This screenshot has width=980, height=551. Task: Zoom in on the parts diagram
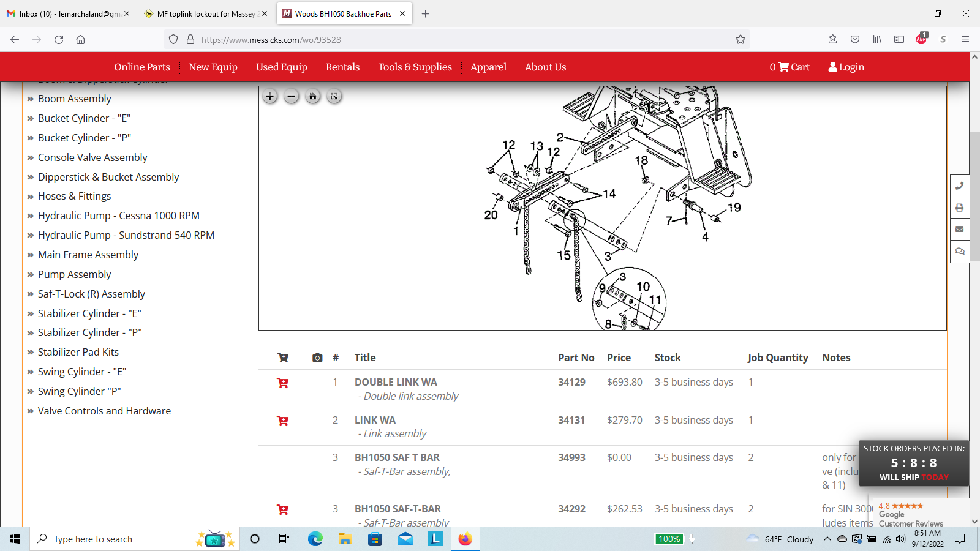click(269, 96)
